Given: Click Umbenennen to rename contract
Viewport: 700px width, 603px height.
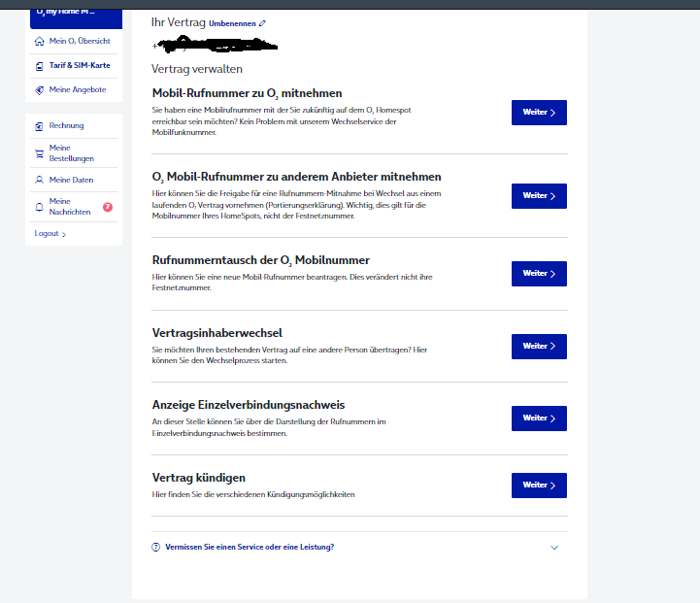Looking at the screenshot, I should tap(232, 23).
